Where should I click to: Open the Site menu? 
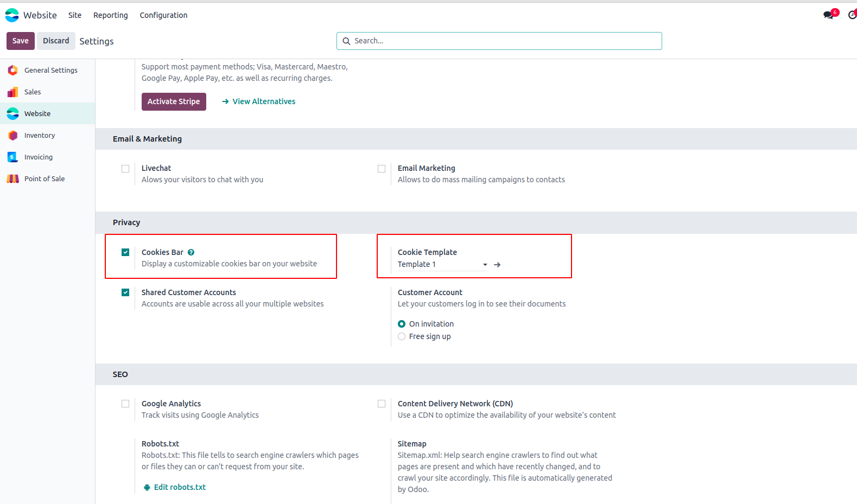(x=75, y=15)
